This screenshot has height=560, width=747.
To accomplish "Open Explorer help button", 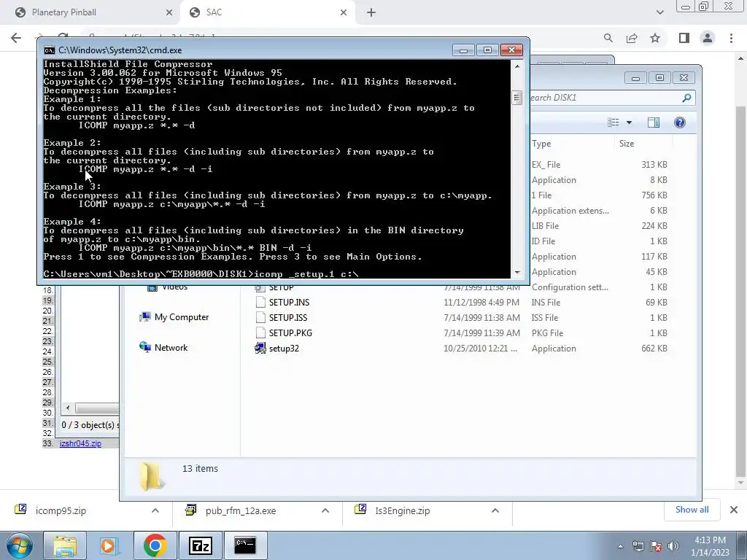I will click(x=680, y=122).
